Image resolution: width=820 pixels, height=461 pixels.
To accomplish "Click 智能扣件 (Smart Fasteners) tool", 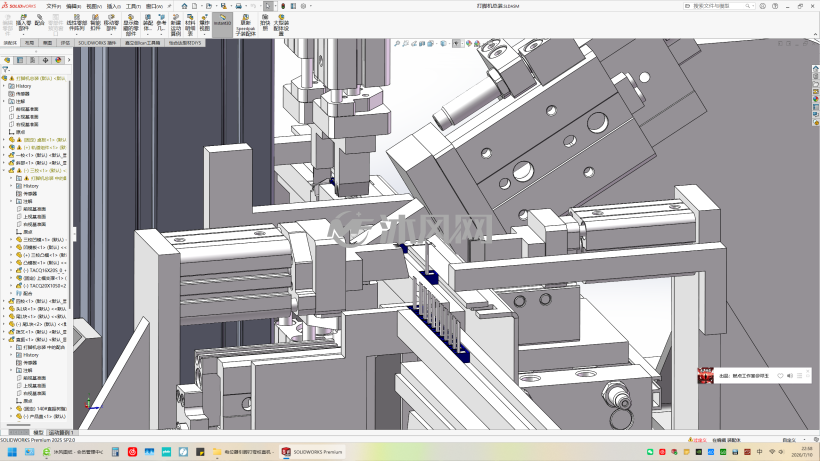I will 95,23.
